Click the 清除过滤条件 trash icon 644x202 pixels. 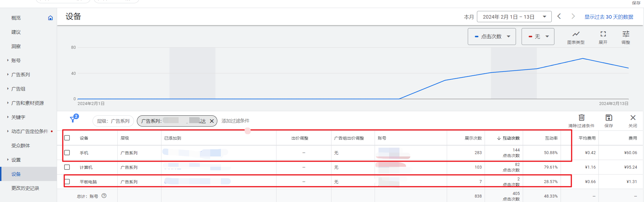pos(581,118)
